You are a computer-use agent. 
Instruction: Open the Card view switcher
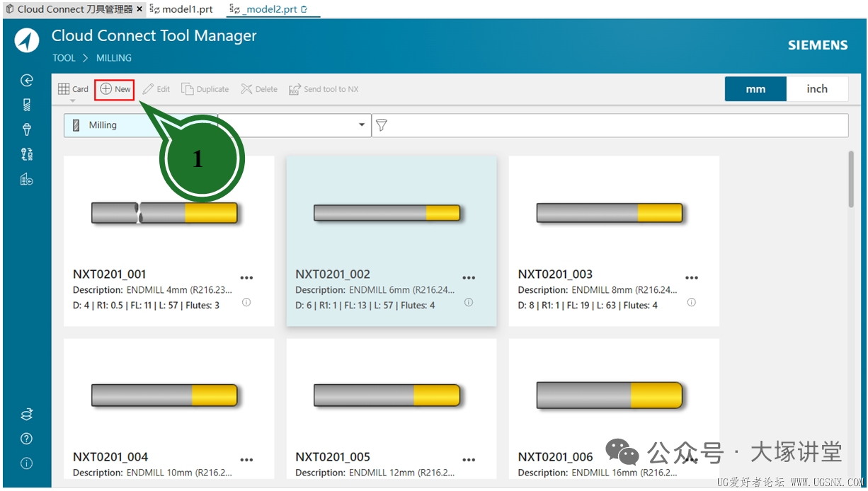click(73, 90)
